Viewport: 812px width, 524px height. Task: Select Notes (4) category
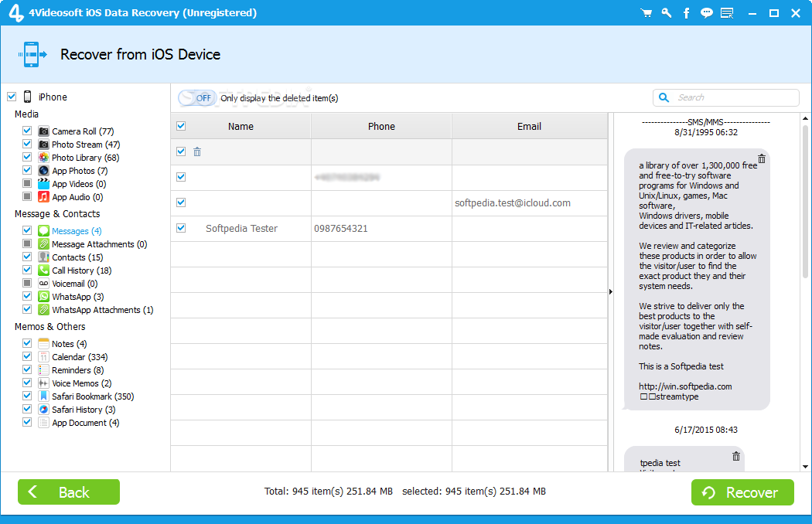[70, 344]
